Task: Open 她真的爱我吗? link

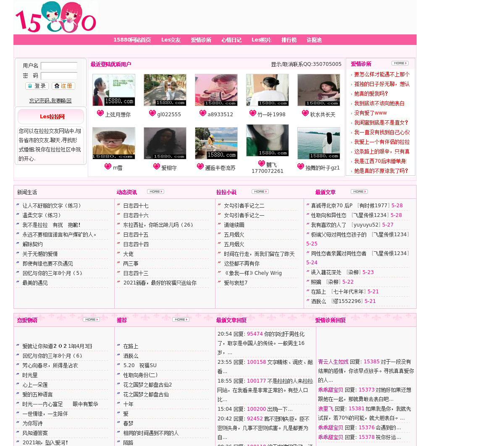Action: (371, 94)
